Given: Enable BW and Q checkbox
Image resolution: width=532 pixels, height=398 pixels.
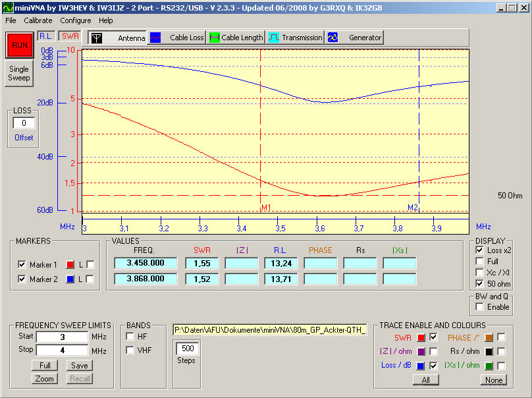Looking at the screenshot, I should [x=479, y=307].
